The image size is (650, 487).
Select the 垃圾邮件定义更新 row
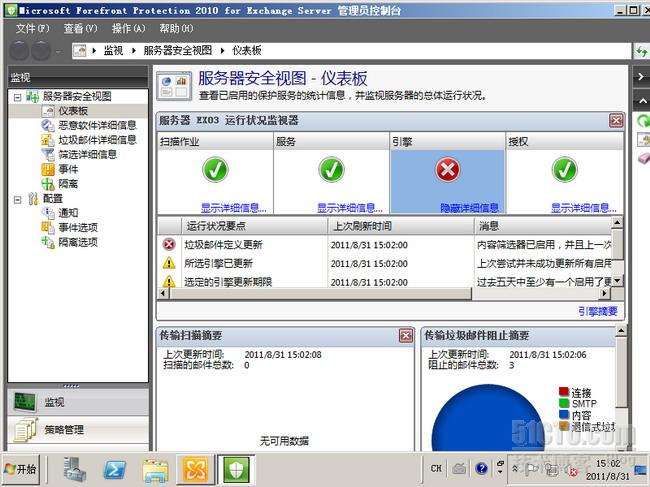coord(385,245)
